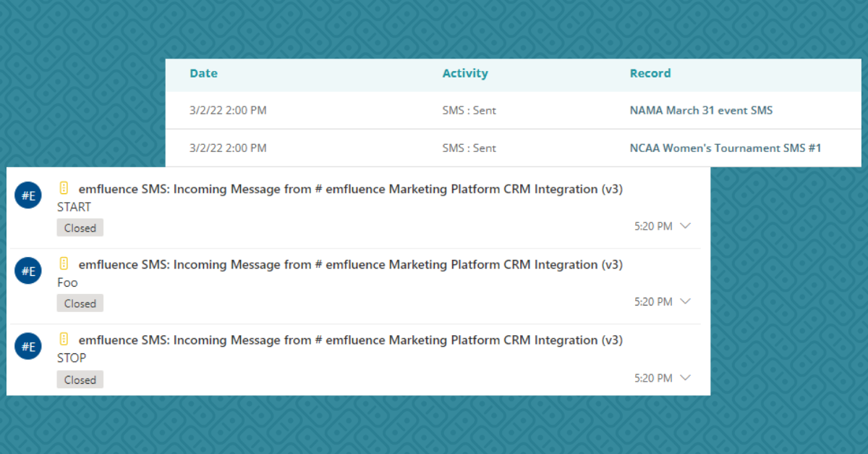The image size is (868, 454).
Task: Sort by the Activity column header
Action: coord(465,73)
